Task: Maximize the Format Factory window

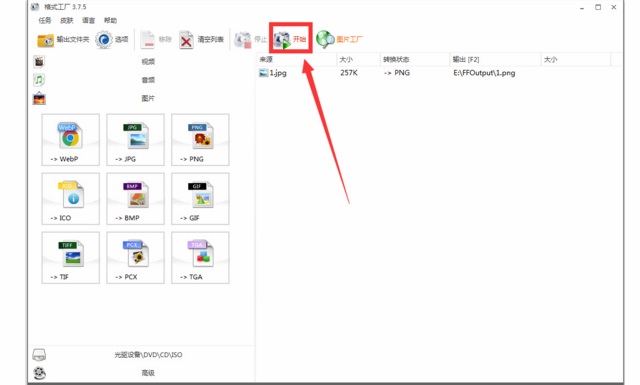Action: pyautogui.click(x=598, y=7)
